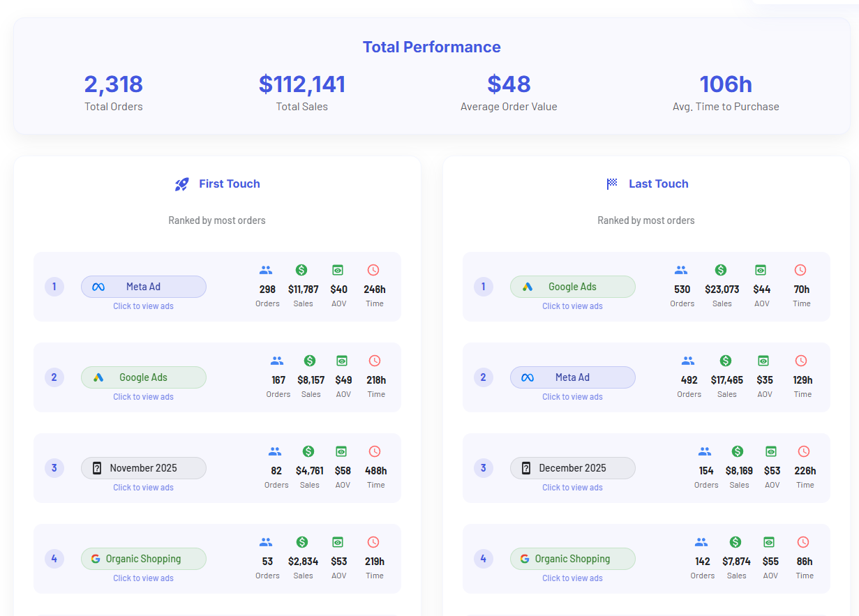This screenshot has height=616, width=859.
Task: Click the rocket icon beside First Touch
Action: [x=182, y=184]
